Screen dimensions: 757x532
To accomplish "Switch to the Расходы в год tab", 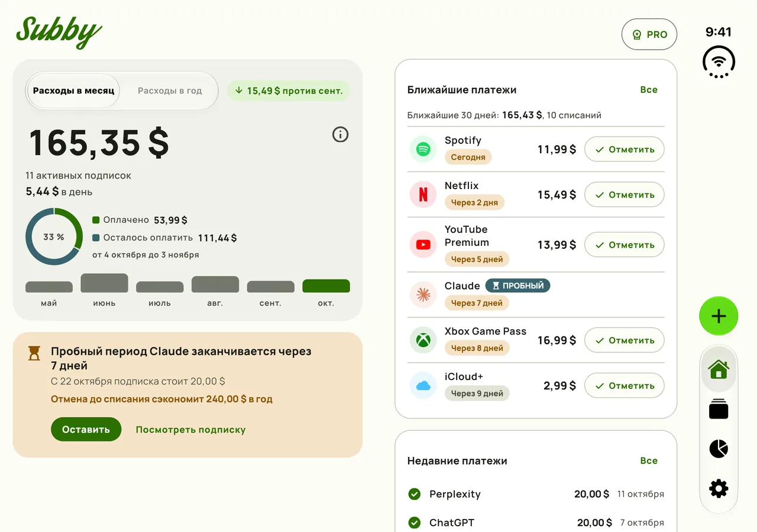I will click(170, 91).
